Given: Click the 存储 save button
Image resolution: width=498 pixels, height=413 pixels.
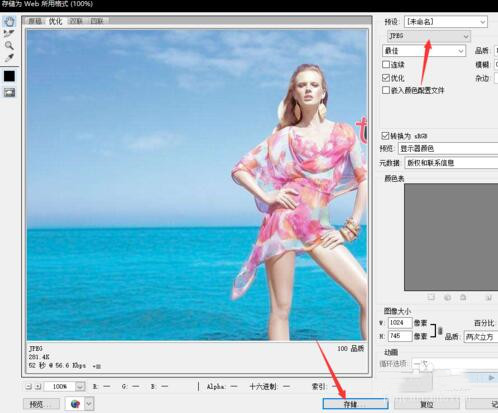Looking at the screenshot, I should point(355,404).
